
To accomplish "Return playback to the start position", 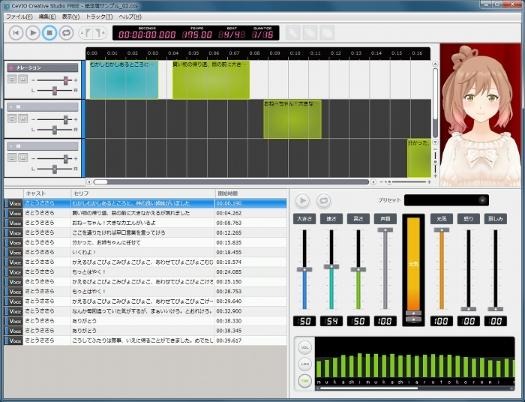I will 16,33.
